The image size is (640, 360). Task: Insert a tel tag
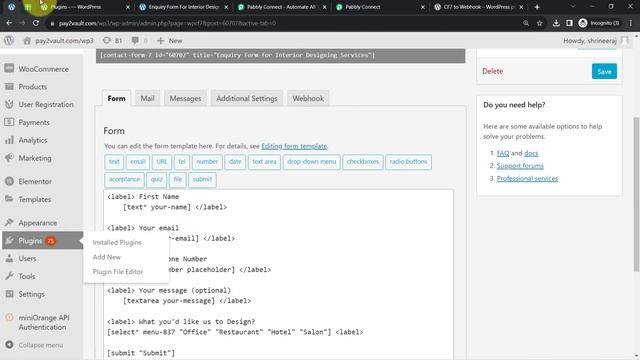pyautogui.click(x=182, y=162)
